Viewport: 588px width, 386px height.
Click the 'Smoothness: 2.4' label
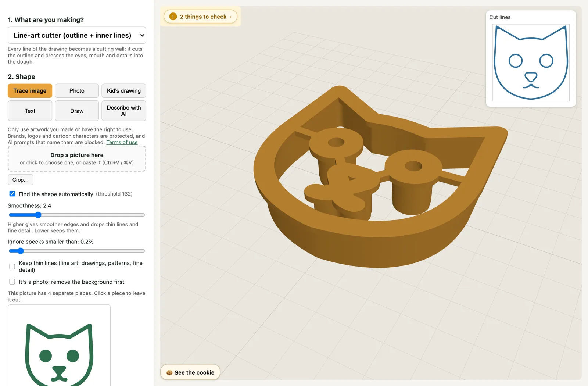[x=29, y=205]
